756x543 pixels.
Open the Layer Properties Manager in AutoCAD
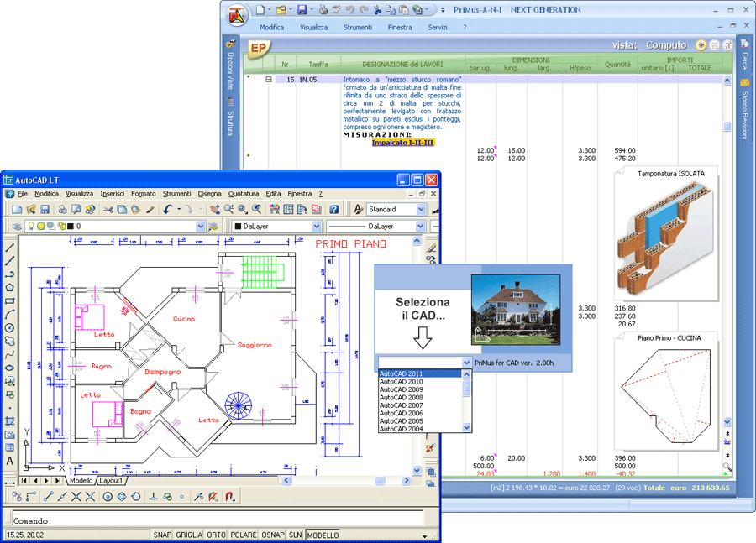click(x=17, y=226)
